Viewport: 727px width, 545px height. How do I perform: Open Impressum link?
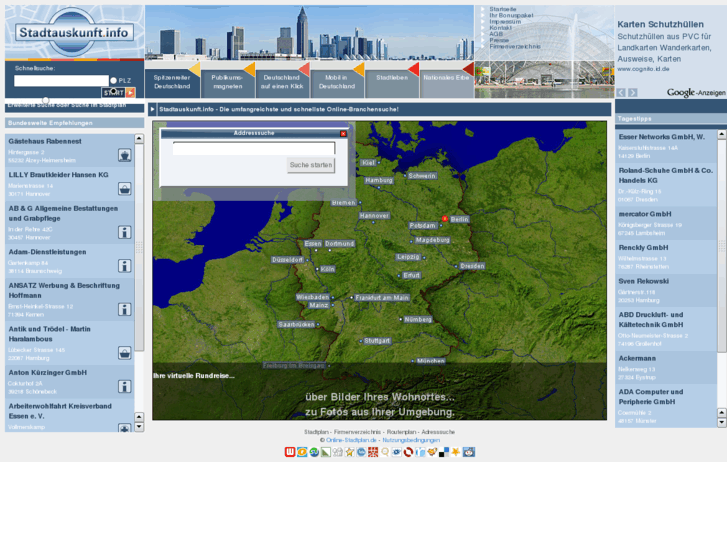click(x=505, y=22)
